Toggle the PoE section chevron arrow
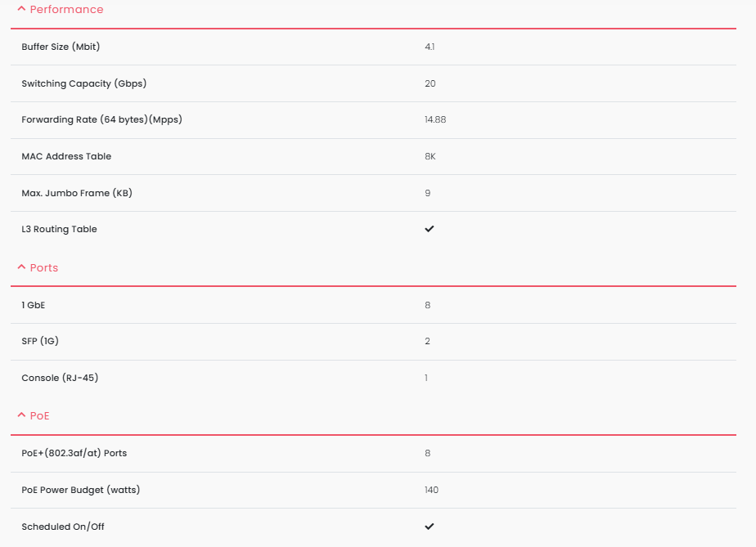This screenshot has width=756, height=547. [x=21, y=415]
